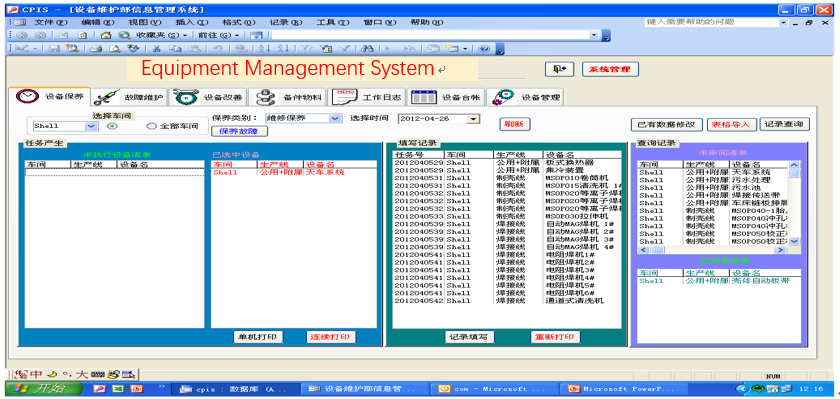Select the 通道式清洗机 row in 填写记录
This screenshot has height=399, width=840.
point(507,301)
